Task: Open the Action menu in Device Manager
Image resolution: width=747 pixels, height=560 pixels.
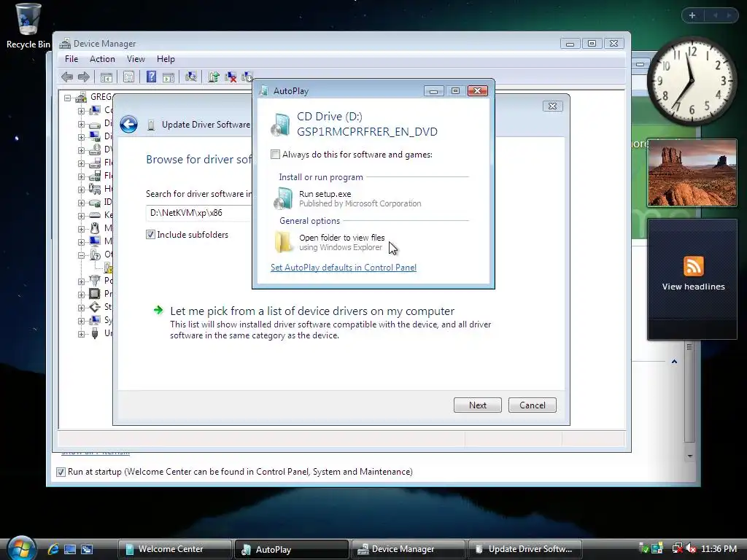Action: [x=102, y=59]
